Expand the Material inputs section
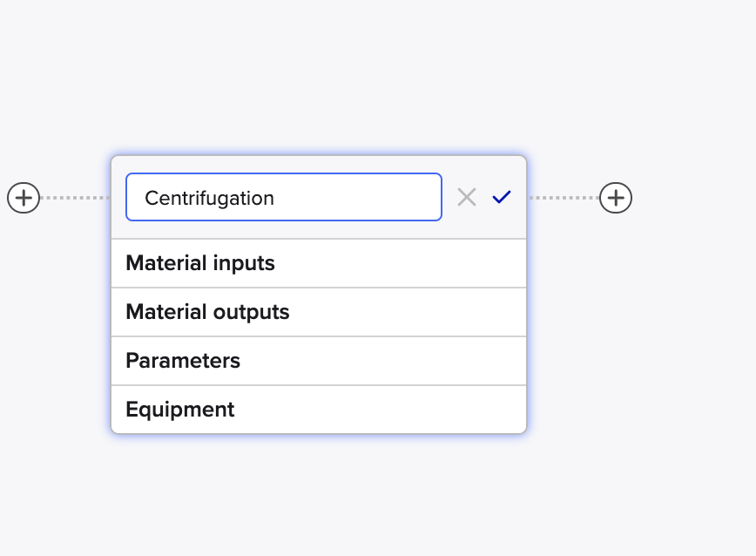The image size is (756, 556). [x=319, y=263]
